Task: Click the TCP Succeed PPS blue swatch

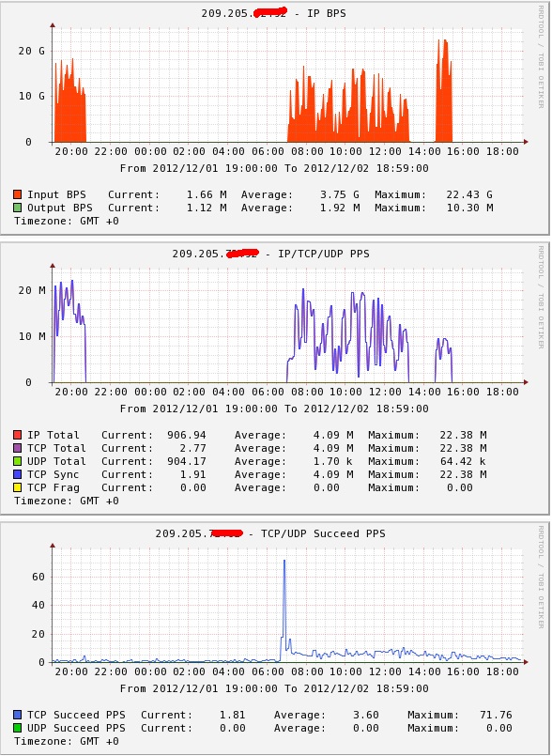Action: [18, 715]
